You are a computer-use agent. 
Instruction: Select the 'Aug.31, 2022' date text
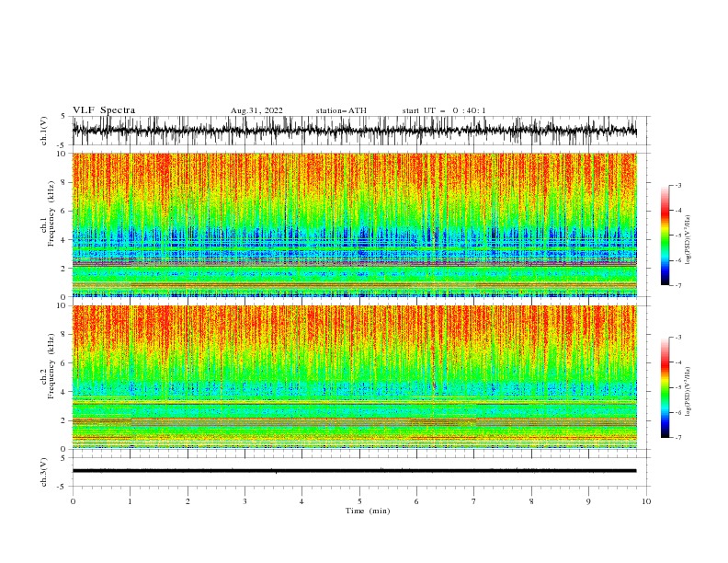tap(256, 110)
